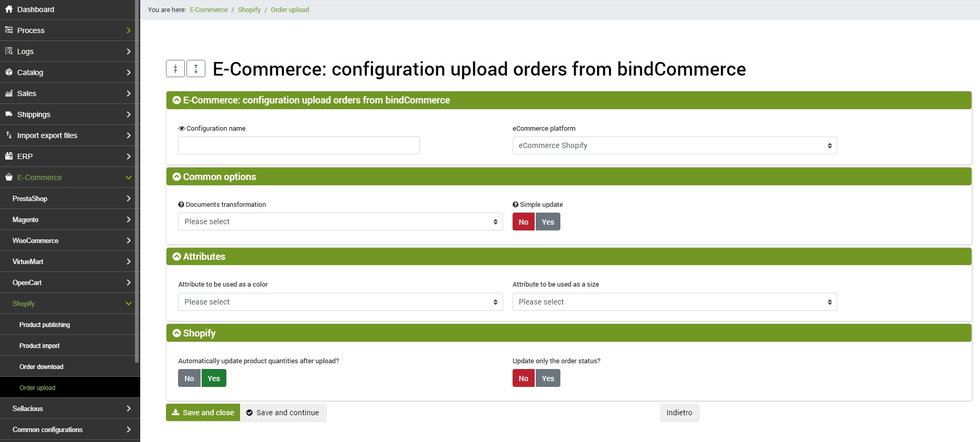Screen dimensions: 980x442
Task: Set automatic quantity update to No
Action: 189,378
